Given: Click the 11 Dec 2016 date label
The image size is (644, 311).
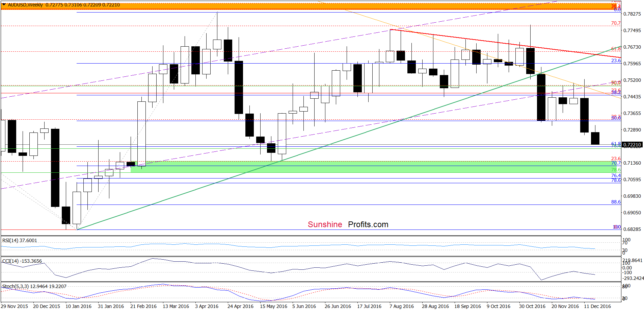Looking at the screenshot, I should click(597, 306).
